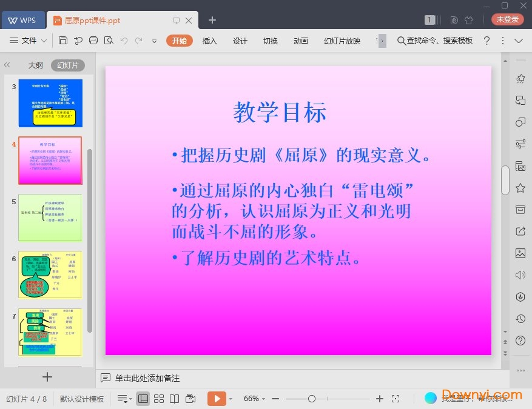Click the Print icon
This screenshot has width=532, height=409.
point(93,41)
